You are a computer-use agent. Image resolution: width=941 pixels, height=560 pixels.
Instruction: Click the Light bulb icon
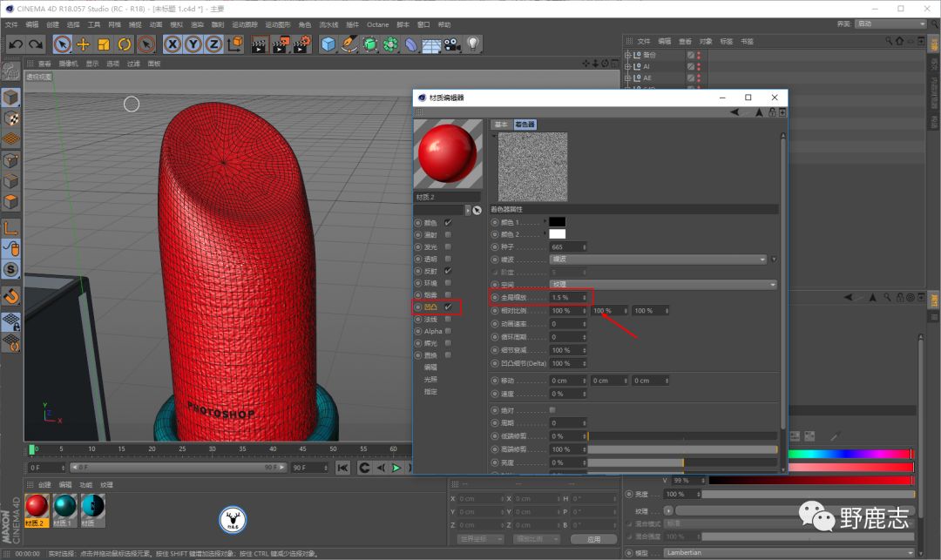point(473,44)
